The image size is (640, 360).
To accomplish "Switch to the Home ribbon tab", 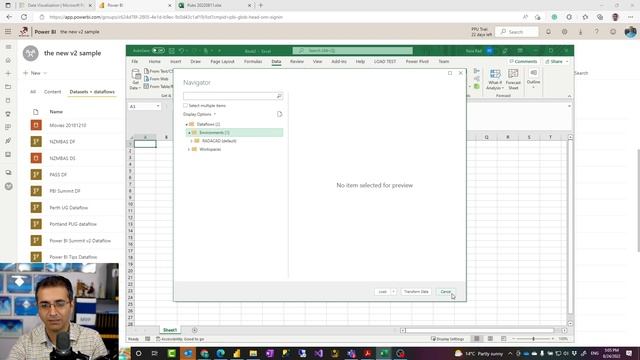I will pyautogui.click(x=154, y=61).
